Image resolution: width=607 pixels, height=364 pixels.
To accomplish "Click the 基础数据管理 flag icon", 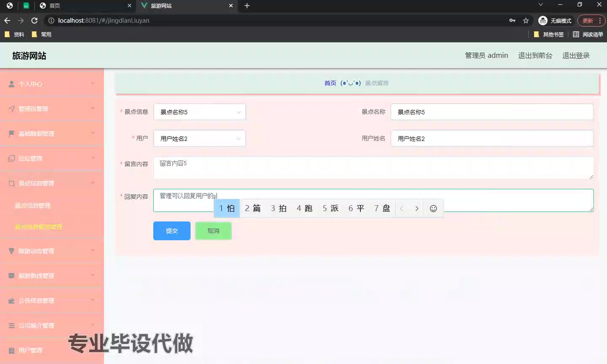I will tap(11, 134).
